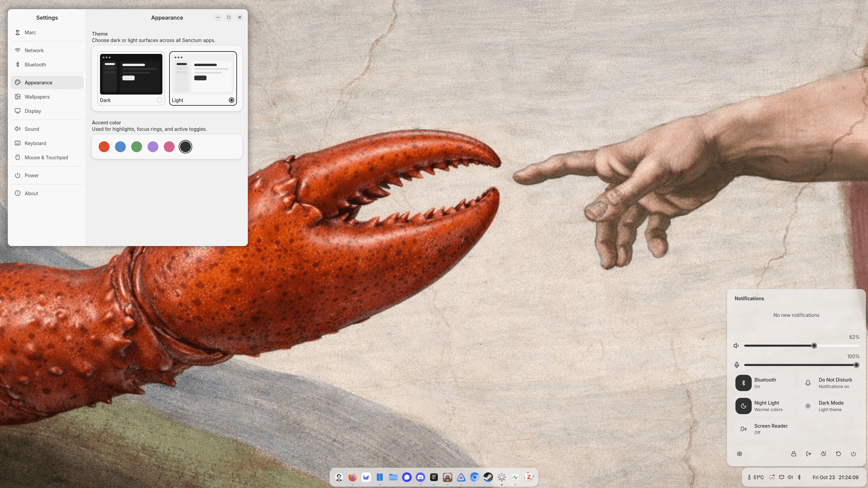Click the suspend moon icon in quick panel

tap(823, 454)
